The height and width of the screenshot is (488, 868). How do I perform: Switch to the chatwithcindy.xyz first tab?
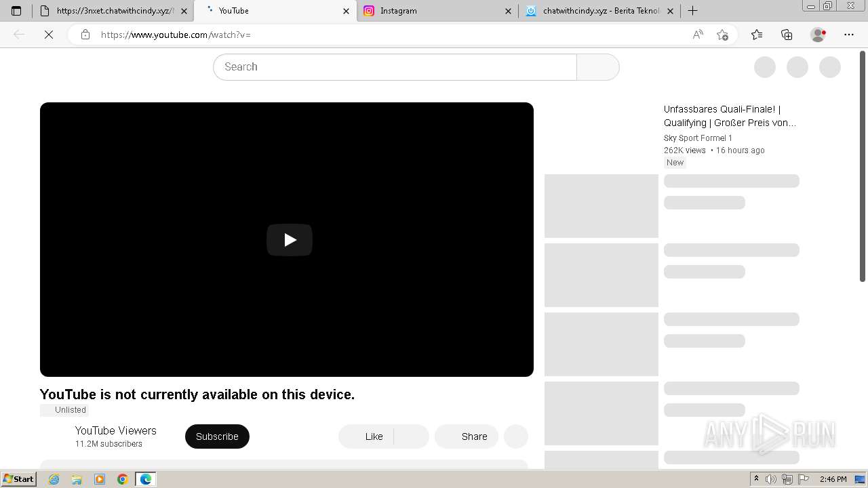point(113,11)
